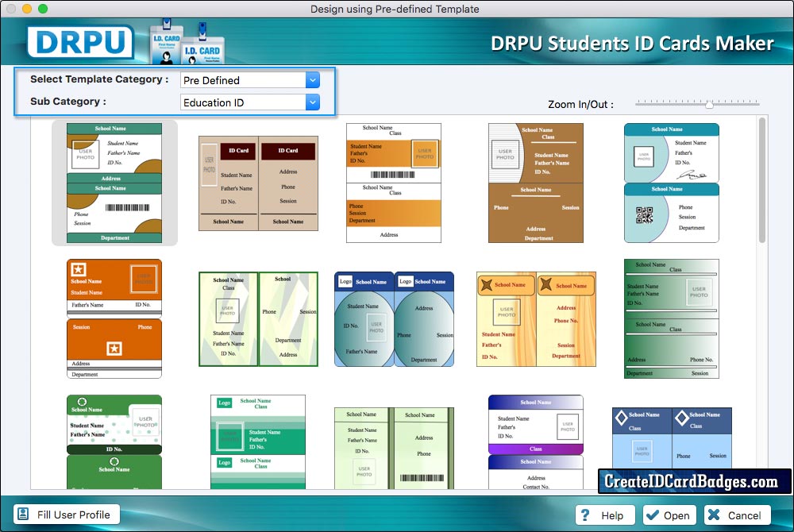Open the Select Template Category dropdown
Viewport: 794px width, 532px height.
250,80
